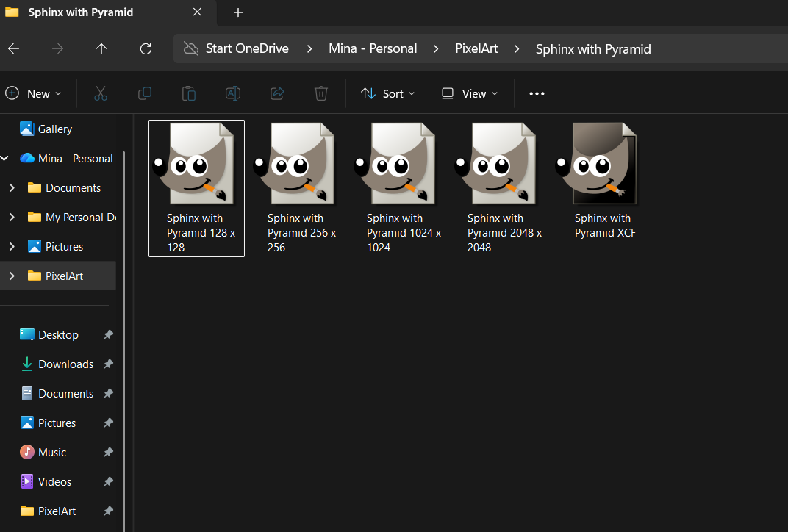Screen dimensions: 788x532
Task: Select Sphinx with Pyramid 256 x 256 file
Action: click(x=297, y=188)
